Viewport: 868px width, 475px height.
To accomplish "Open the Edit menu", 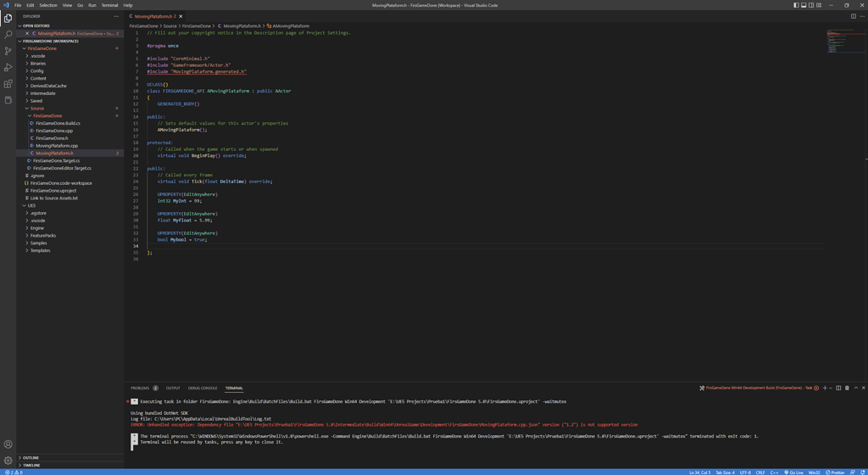I will point(31,5).
